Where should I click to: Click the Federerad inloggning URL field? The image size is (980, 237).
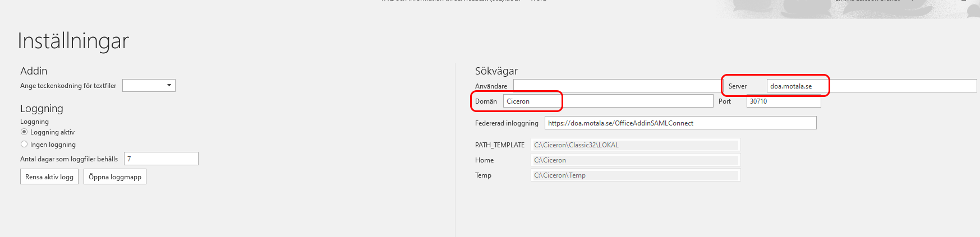(x=680, y=123)
